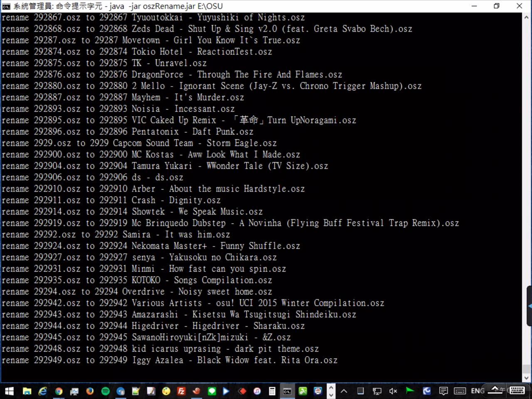
Task: Click the Movetown - Girl You Know line
Action: pyautogui.click(x=151, y=40)
